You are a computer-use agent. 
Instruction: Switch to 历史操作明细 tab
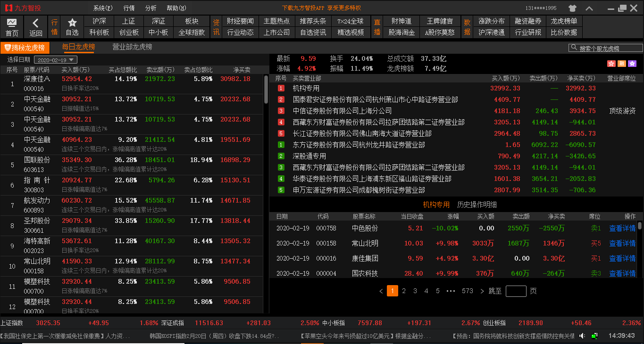(477, 205)
